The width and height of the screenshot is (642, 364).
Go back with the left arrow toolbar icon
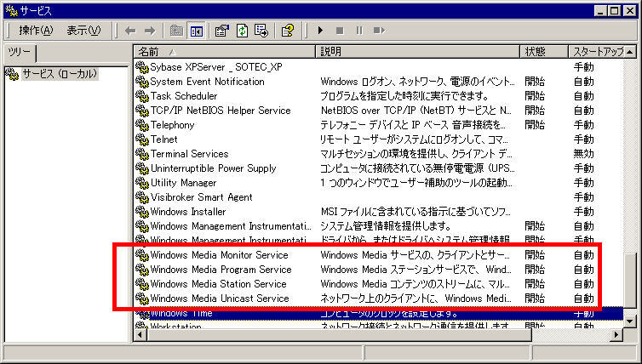130,31
